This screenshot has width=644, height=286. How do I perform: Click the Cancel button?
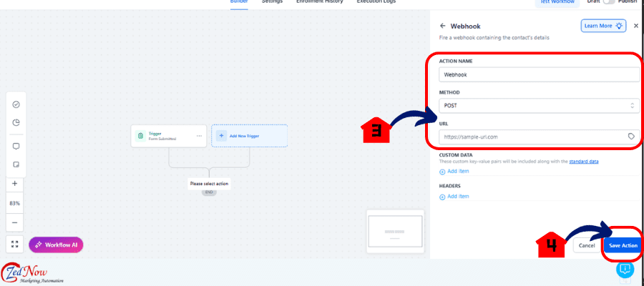[x=587, y=245]
